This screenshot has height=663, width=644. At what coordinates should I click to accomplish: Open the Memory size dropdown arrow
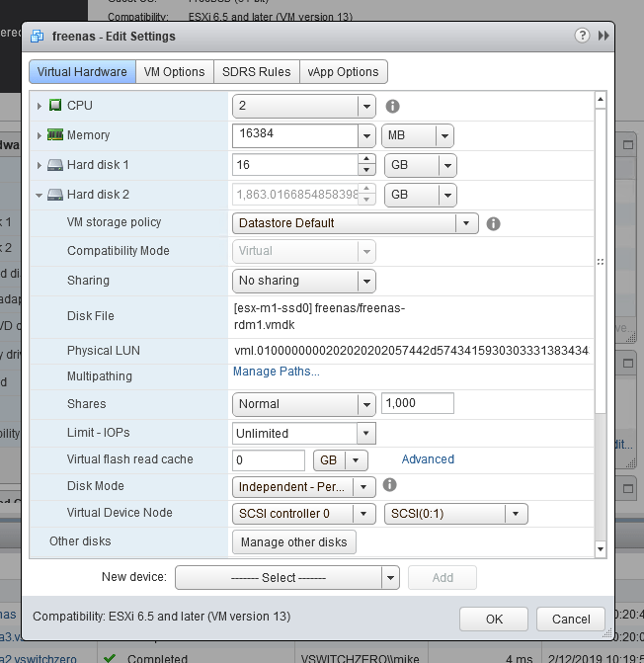coord(366,135)
